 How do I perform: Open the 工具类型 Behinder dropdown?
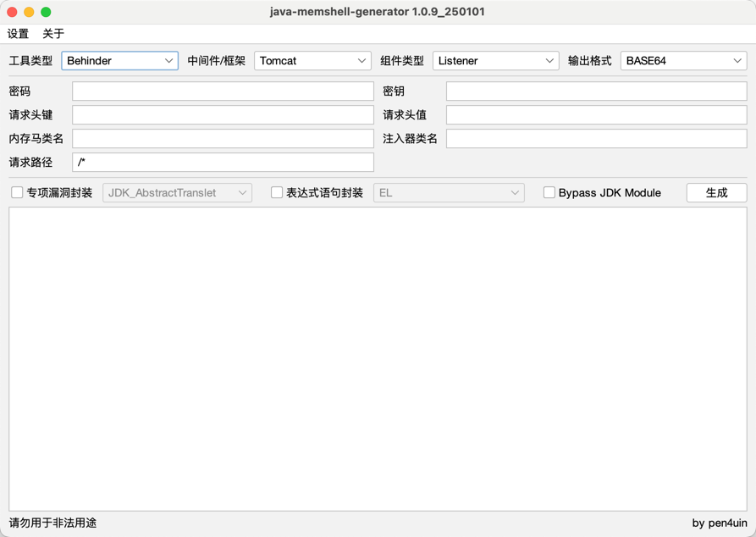click(x=119, y=61)
